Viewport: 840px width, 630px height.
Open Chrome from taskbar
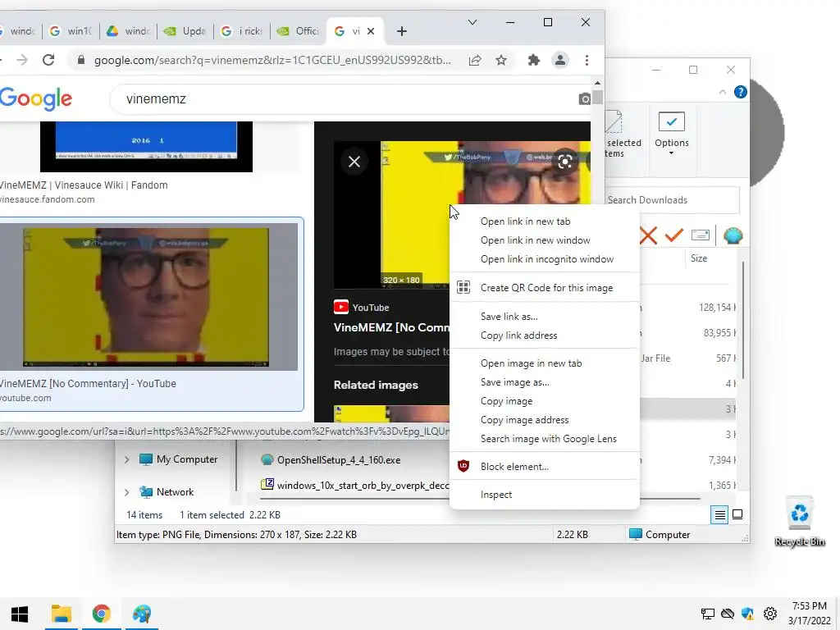101,614
